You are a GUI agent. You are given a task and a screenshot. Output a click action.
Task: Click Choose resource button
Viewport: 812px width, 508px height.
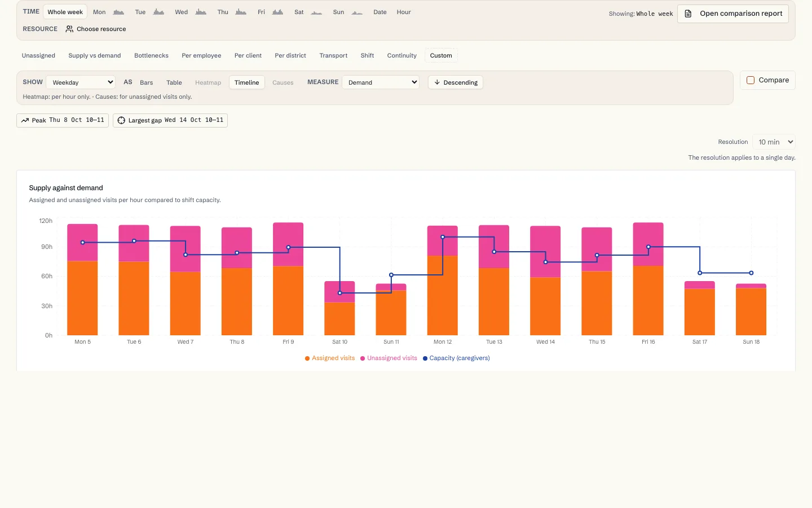click(96, 29)
